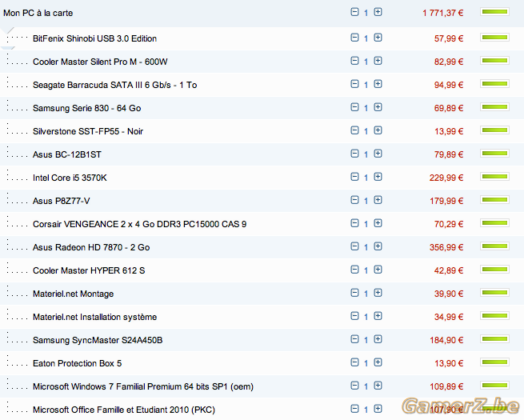Image resolution: width=524 pixels, height=420 pixels.
Task: Select the Eaton Protection Box 5 item
Action: tap(77, 363)
